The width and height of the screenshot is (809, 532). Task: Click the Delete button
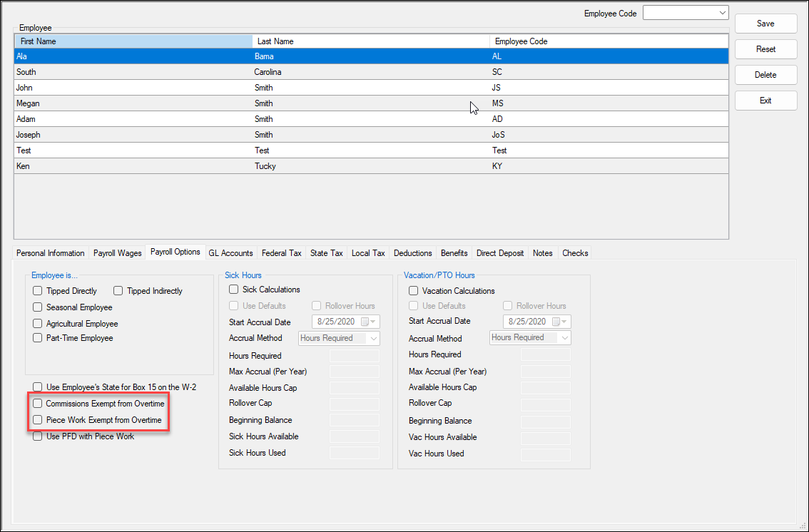click(x=765, y=75)
